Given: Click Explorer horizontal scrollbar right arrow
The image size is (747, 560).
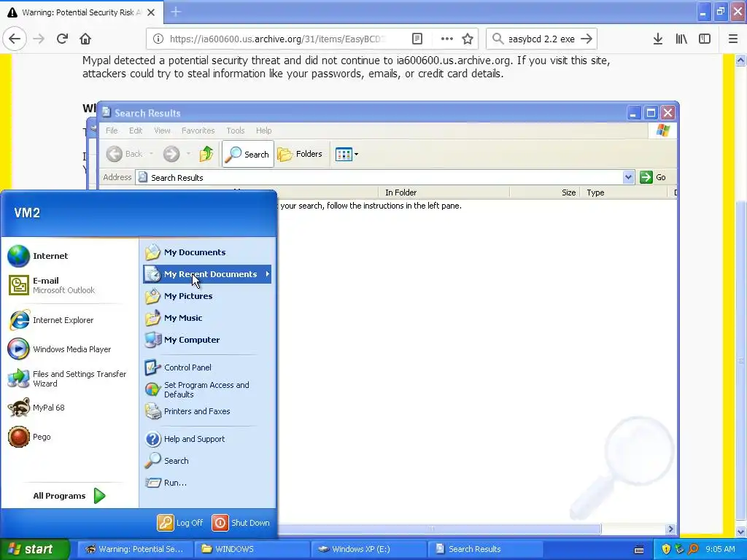Looking at the screenshot, I should [x=671, y=529].
